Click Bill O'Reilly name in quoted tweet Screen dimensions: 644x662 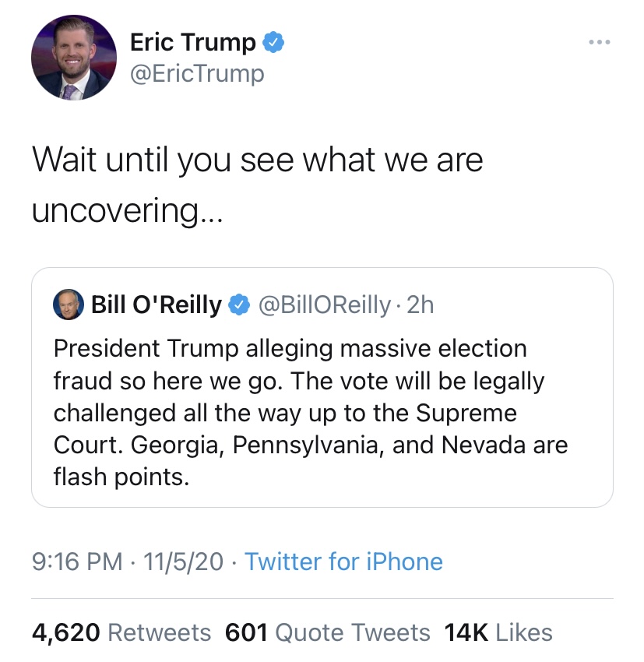pos(156,305)
